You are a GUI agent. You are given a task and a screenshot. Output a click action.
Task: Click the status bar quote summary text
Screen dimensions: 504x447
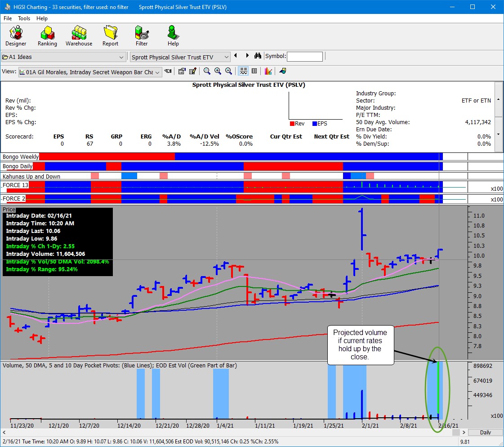[x=140, y=442]
